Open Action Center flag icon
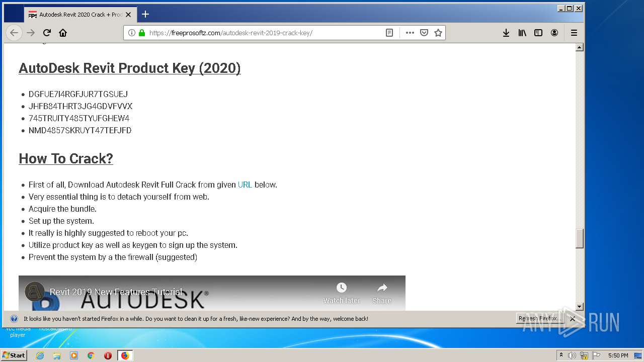644x362 pixels. coord(596,355)
